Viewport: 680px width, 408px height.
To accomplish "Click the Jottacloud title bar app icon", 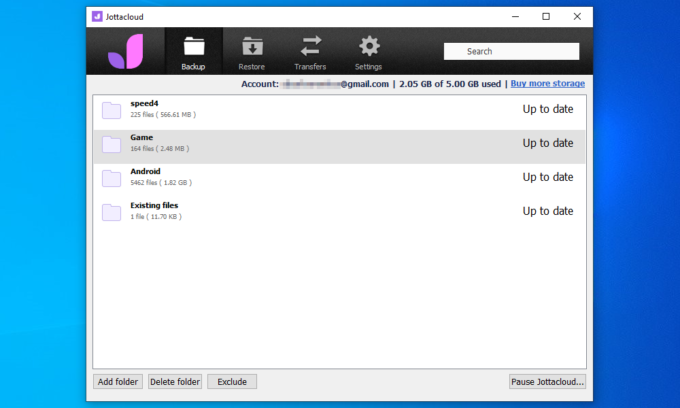I will pyautogui.click(x=95, y=16).
